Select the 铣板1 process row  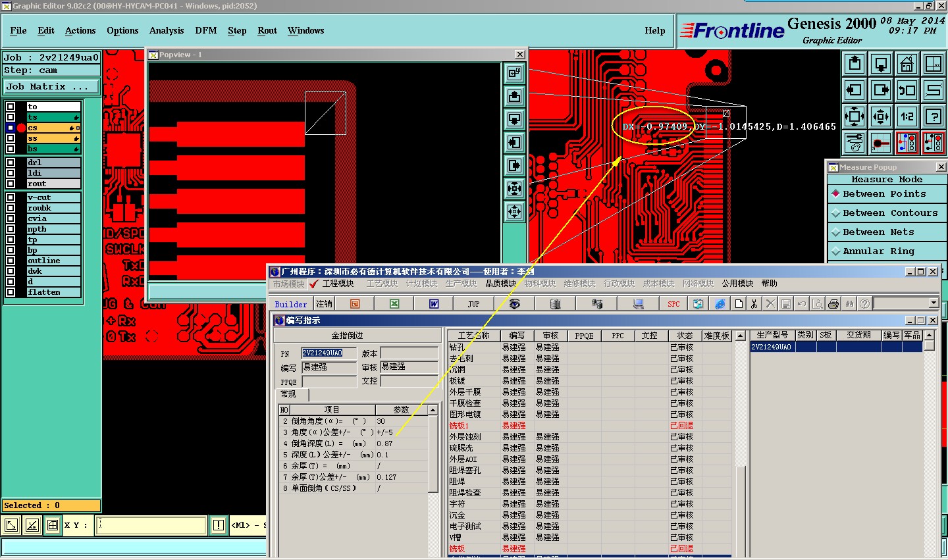point(590,426)
